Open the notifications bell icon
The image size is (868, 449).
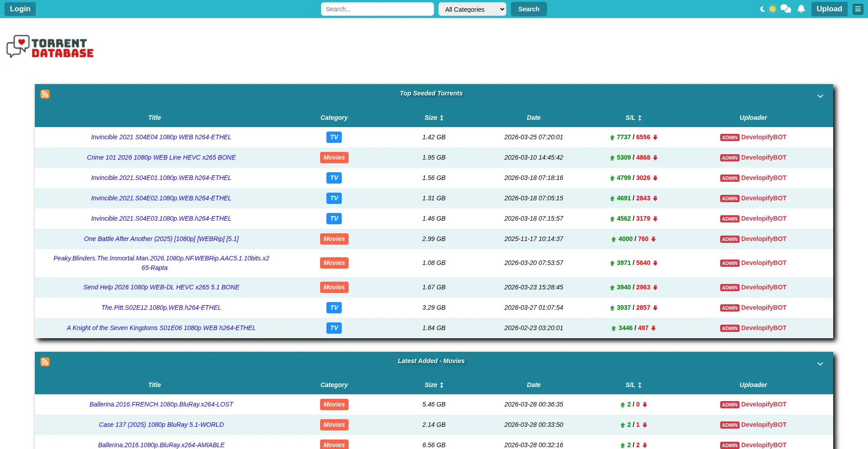click(x=801, y=9)
